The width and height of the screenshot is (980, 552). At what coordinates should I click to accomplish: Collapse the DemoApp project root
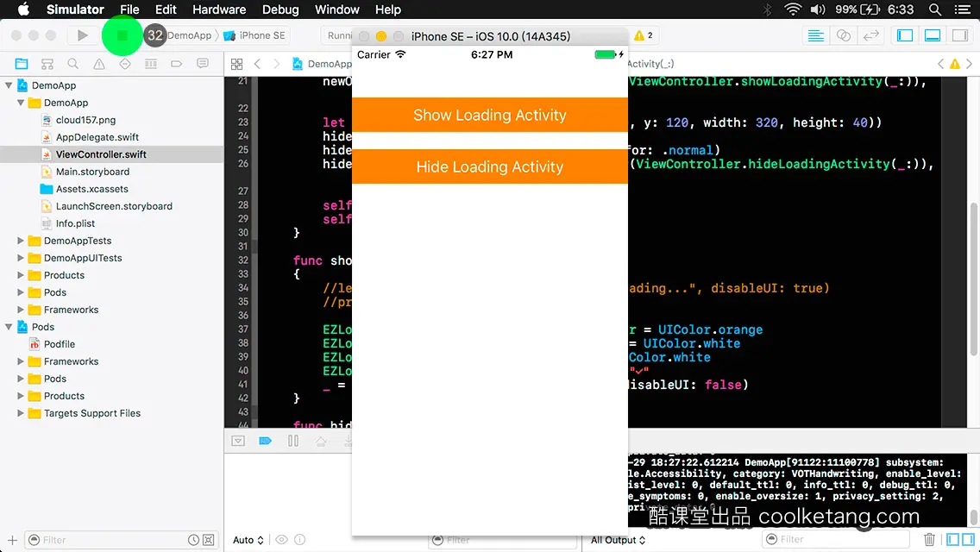[9, 85]
